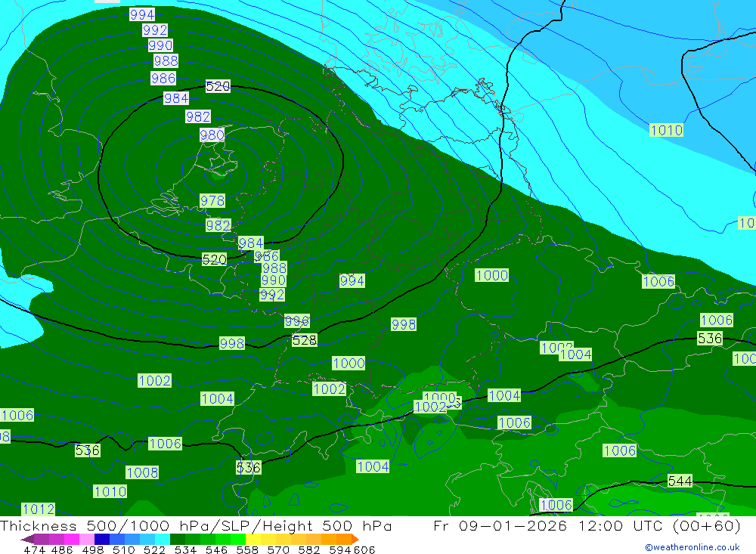Click the purple left arrow of color legend
Screen dimensions: 756x554
[x=26, y=539]
